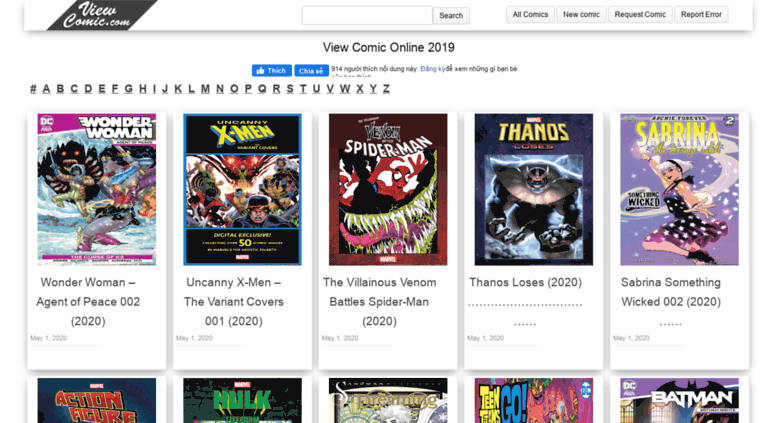Go to Request Comic page
Image resolution: width=777 pixels, height=423 pixels.
[x=640, y=14]
